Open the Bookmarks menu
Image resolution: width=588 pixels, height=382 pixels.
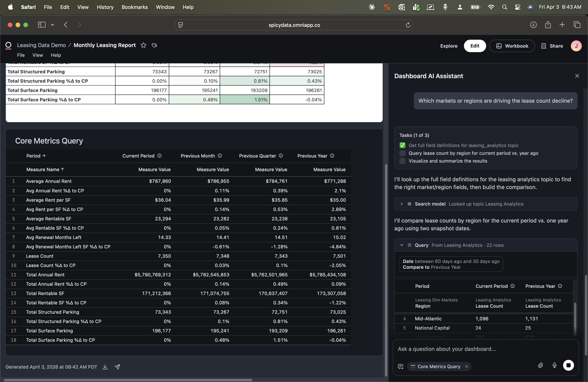tap(134, 7)
